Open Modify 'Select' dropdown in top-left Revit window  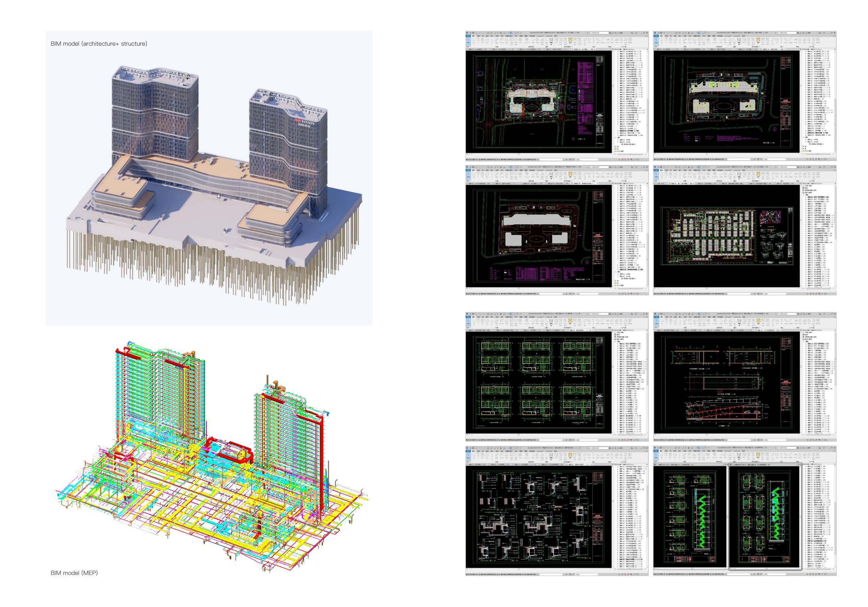469,46
